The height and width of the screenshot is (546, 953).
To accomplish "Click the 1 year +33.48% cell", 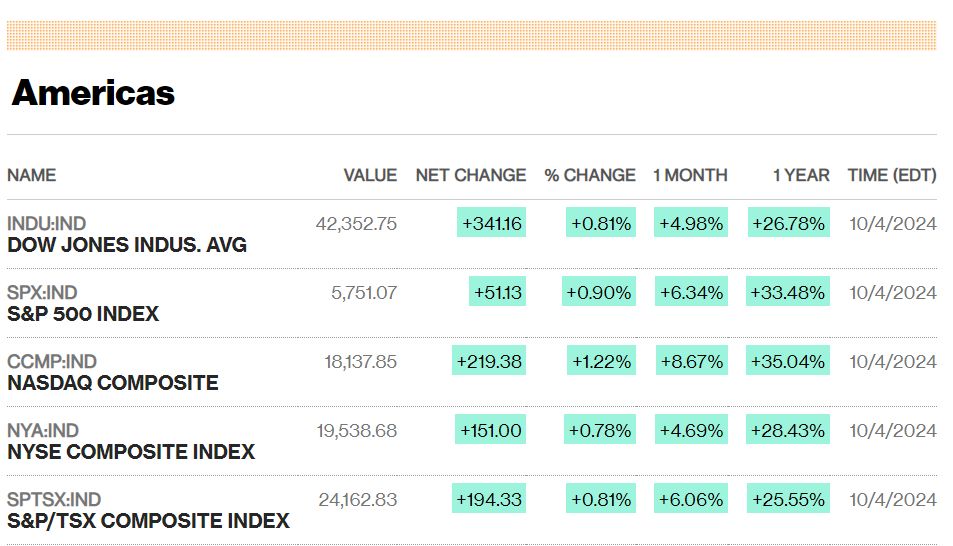I will pos(788,292).
